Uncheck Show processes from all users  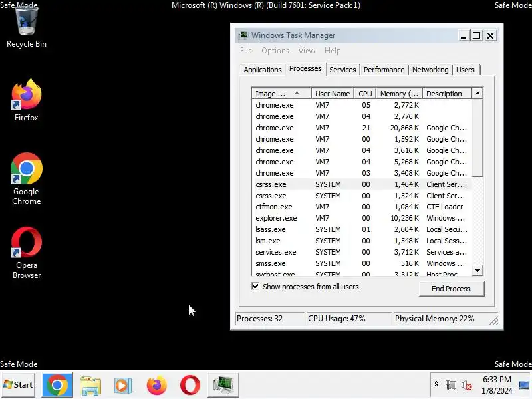(255, 287)
